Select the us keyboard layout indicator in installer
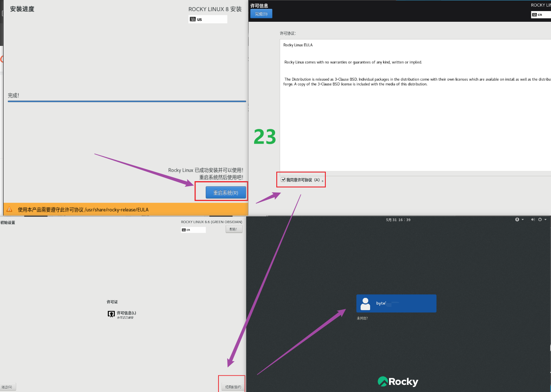551x392 pixels. point(208,19)
